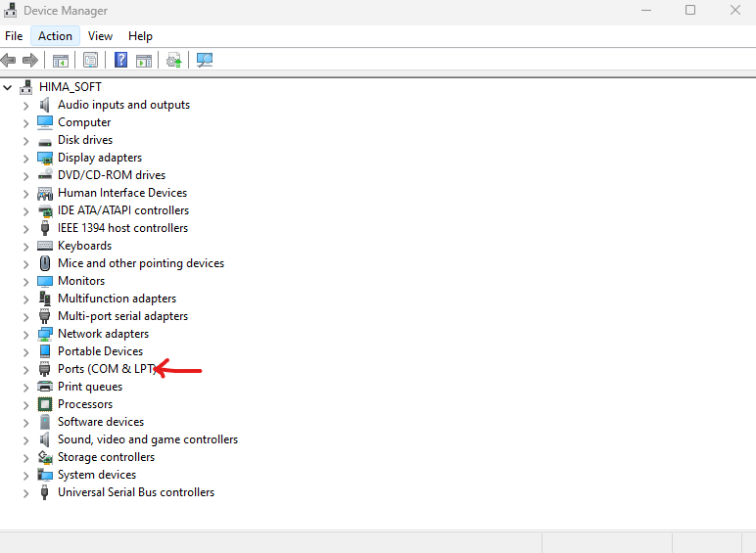Expand Ports (COM & LPT) node
756x553 pixels.
25,370
